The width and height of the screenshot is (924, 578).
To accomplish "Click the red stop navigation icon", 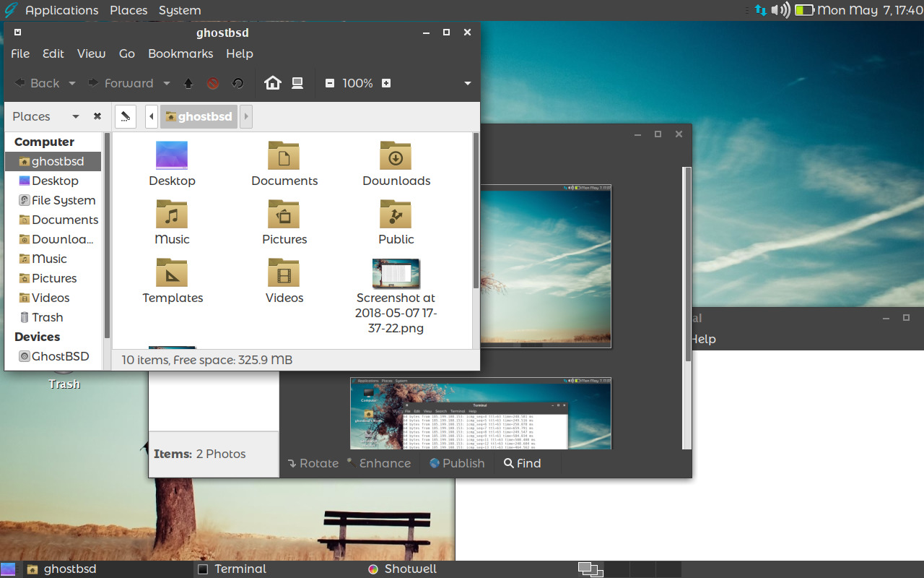I will pos(212,83).
